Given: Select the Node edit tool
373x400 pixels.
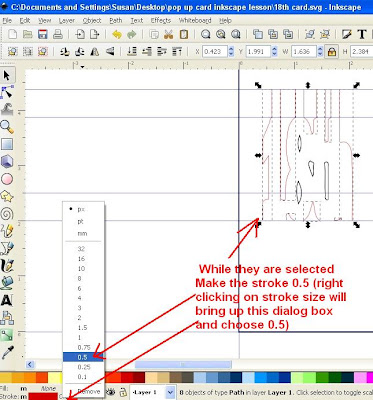Looking at the screenshot, I should pos(7,92).
